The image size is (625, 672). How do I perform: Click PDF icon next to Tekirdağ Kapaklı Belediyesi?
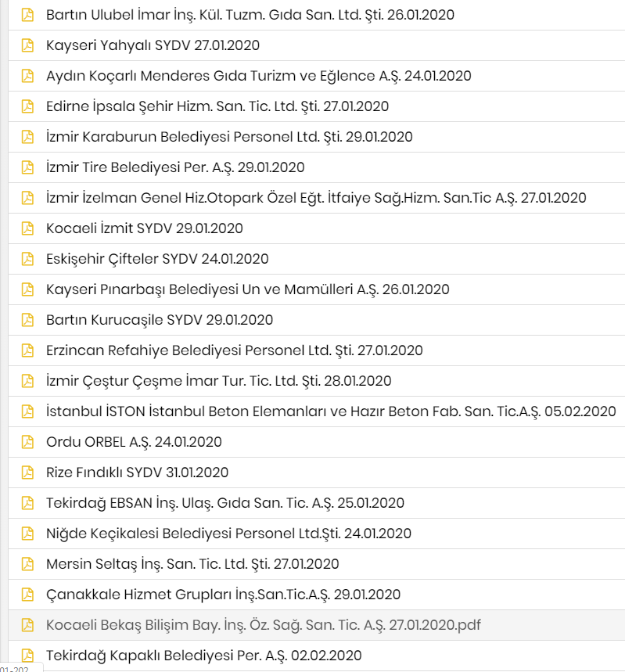(27, 656)
